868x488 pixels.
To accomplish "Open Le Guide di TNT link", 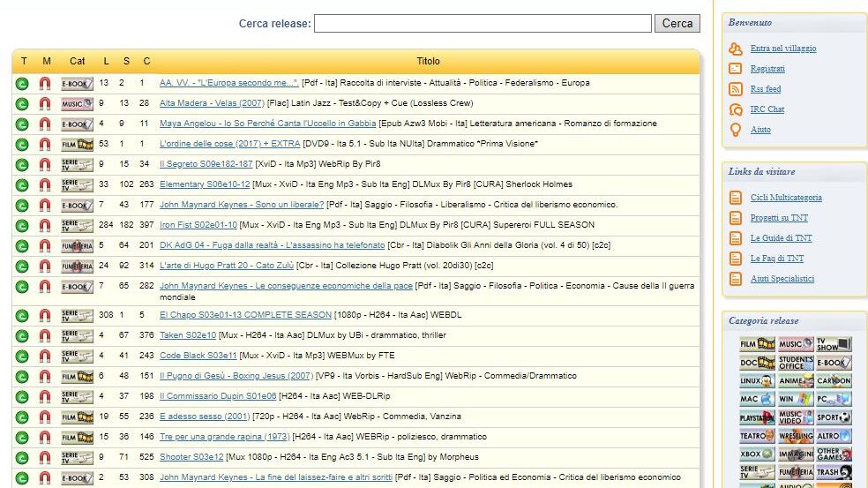I will point(781,238).
